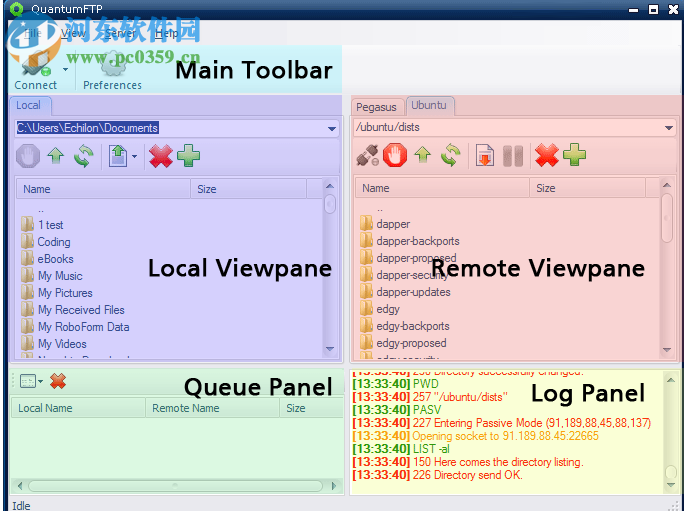The image size is (684, 511).
Task: Create new folder in remote pane
Action: click(x=575, y=154)
